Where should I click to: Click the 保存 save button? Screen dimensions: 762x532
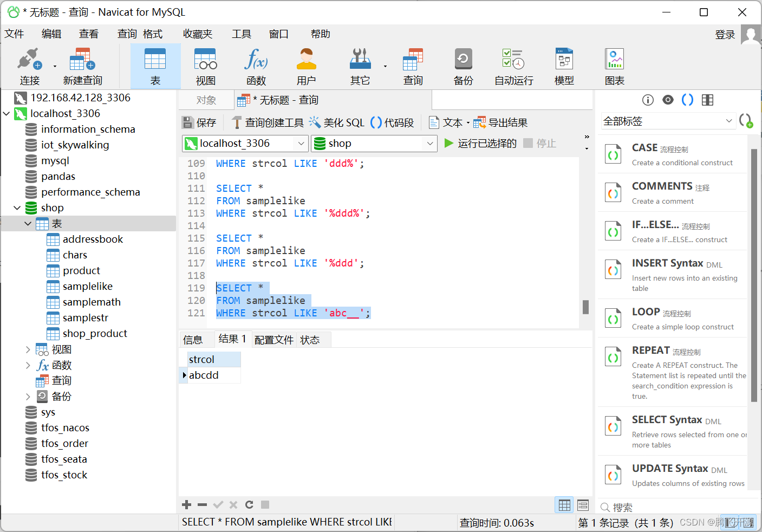pyautogui.click(x=199, y=122)
